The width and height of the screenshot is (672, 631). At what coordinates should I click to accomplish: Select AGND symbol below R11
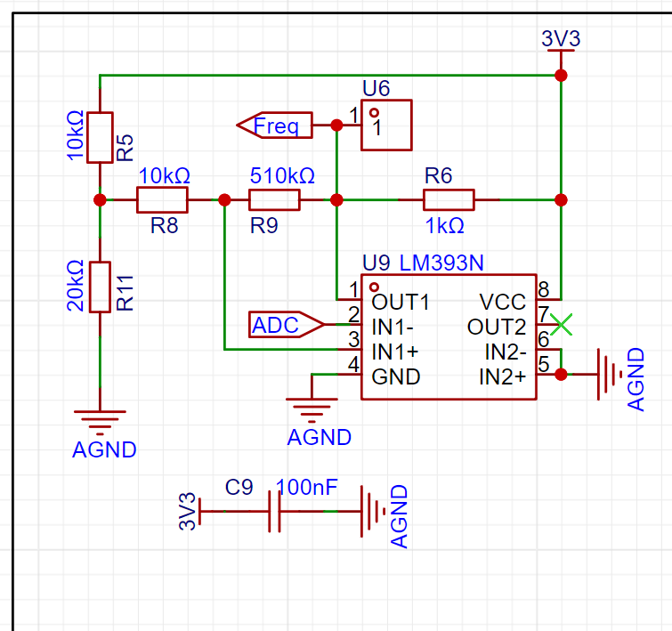pos(100,423)
